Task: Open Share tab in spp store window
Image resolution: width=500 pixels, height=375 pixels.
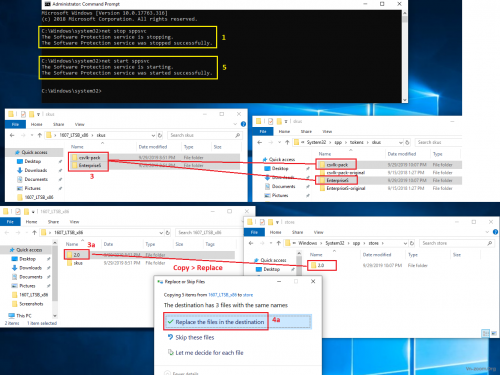Action: [x=297, y=232]
